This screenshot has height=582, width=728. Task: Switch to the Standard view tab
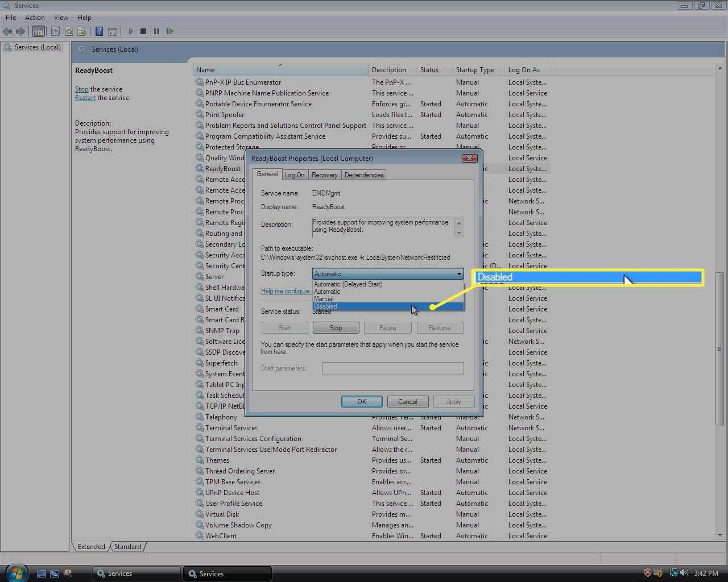127,547
